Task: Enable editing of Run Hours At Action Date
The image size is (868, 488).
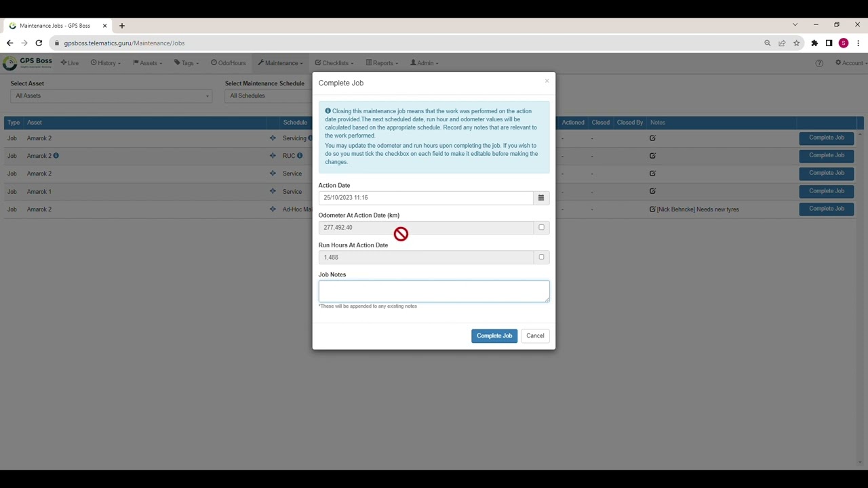Action: point(541,257)
